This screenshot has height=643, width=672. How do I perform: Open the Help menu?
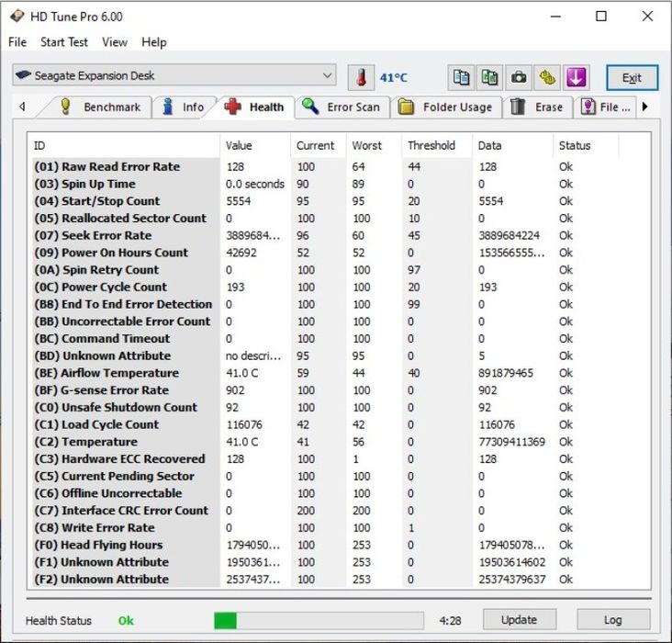tap(154, 42)
